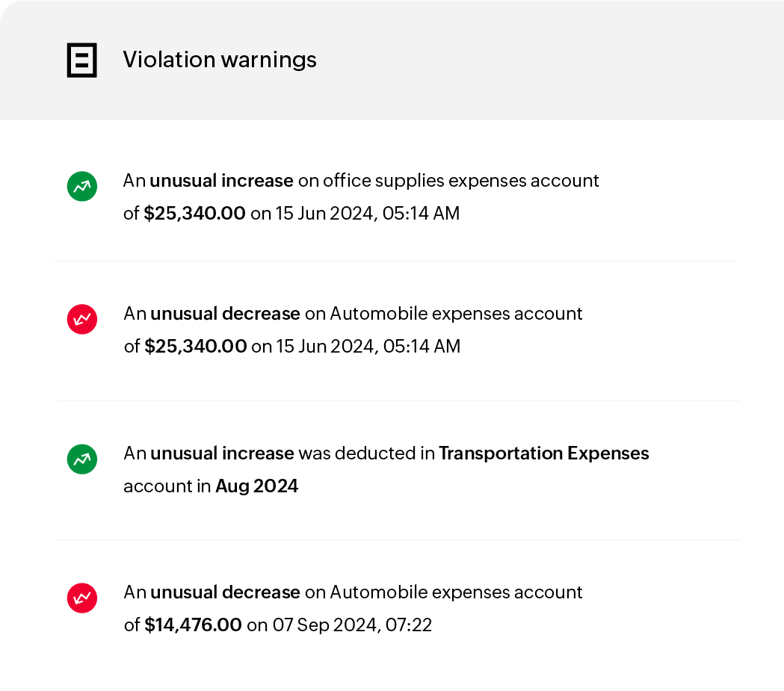The height and width of the screenshot is (691, 784).
Task: Click the red decrease icon on first Automobile warning
Action: click(x=82, y=319)
